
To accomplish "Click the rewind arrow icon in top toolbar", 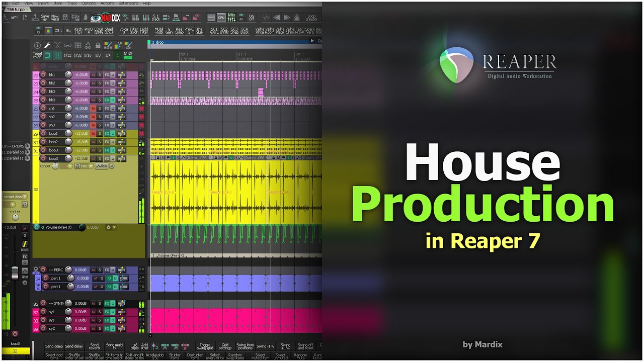I will (277, 18).
